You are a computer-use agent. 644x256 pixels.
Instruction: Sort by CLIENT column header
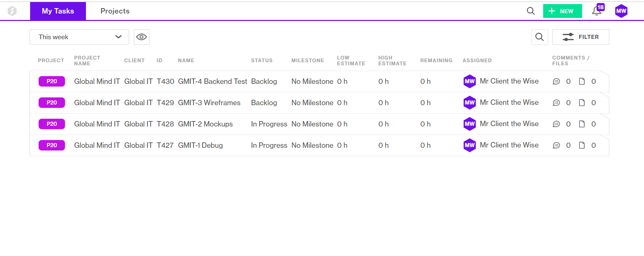134,61
